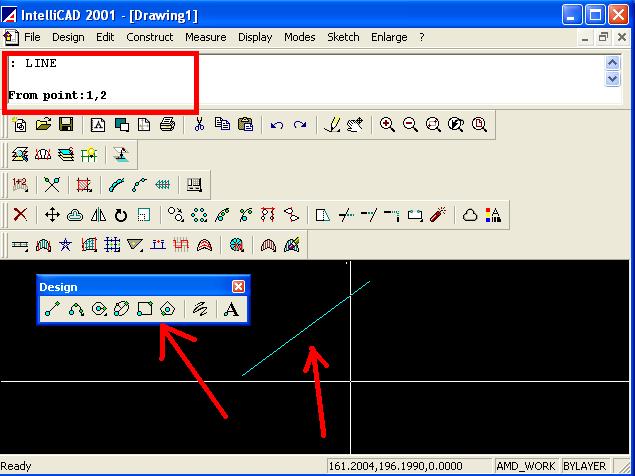Open the Edit menu

105,37
